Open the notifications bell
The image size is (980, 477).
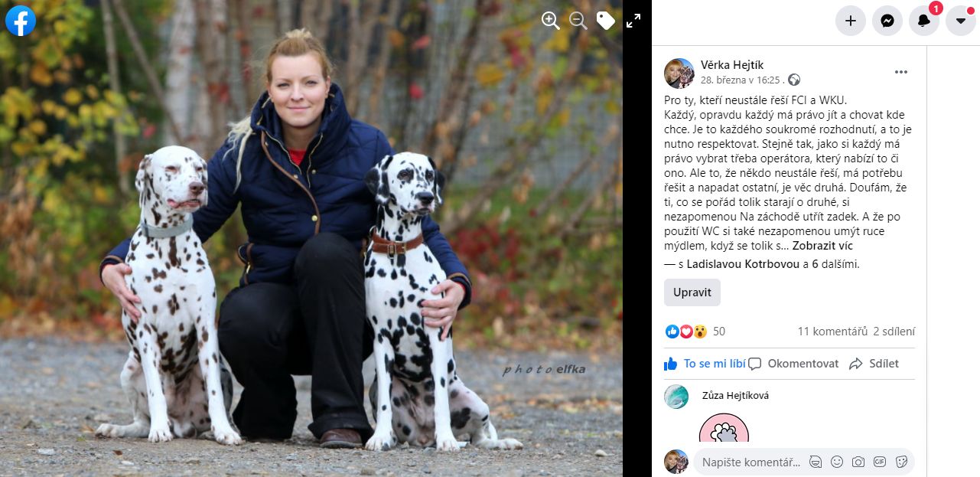coord(924,21)
